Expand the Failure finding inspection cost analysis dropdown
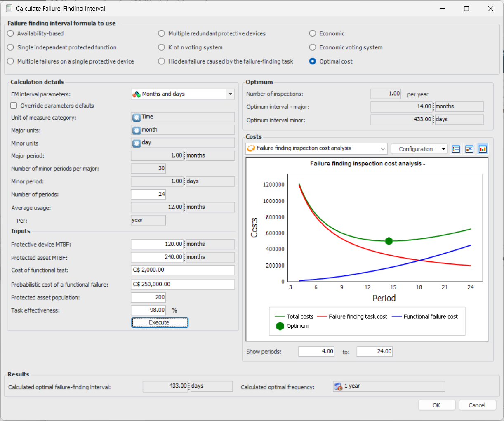Screen dimensions: 504x421 (x=383, y=148)
